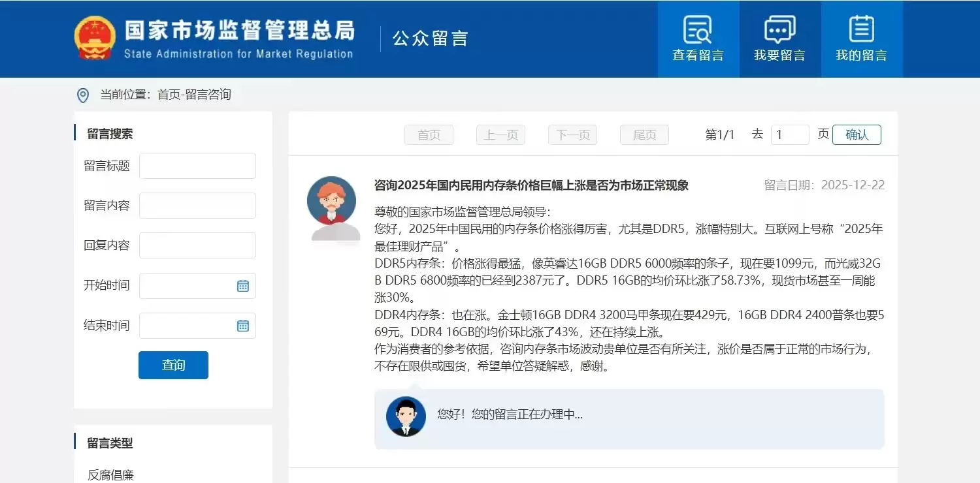Click the 回复内容 search field
980x483 pixels.
(197, 245)
